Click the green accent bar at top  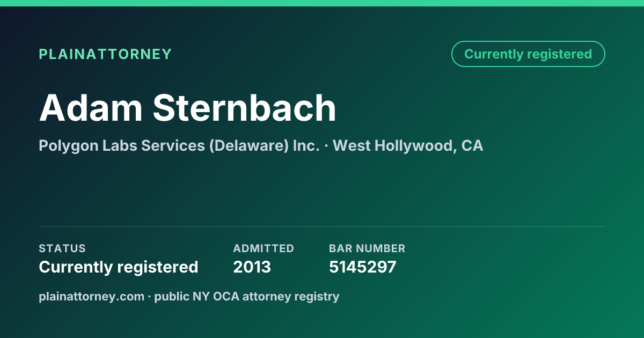coord(322,3)
